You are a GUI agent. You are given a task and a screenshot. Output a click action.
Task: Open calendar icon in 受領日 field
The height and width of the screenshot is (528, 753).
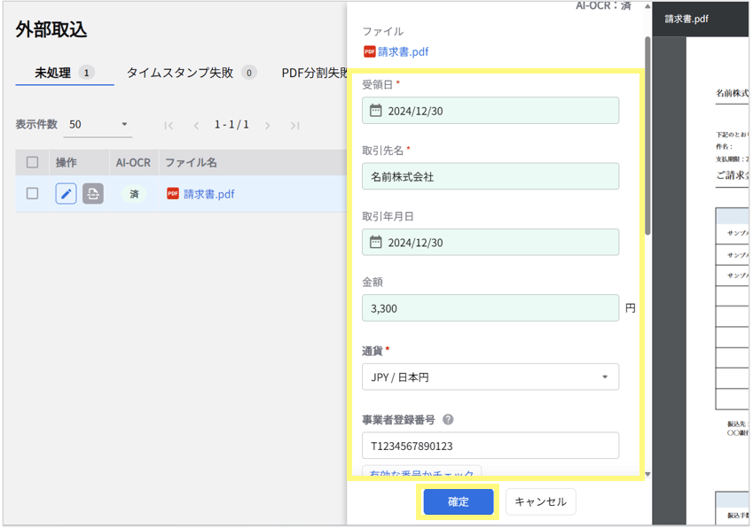click(376, 111)
